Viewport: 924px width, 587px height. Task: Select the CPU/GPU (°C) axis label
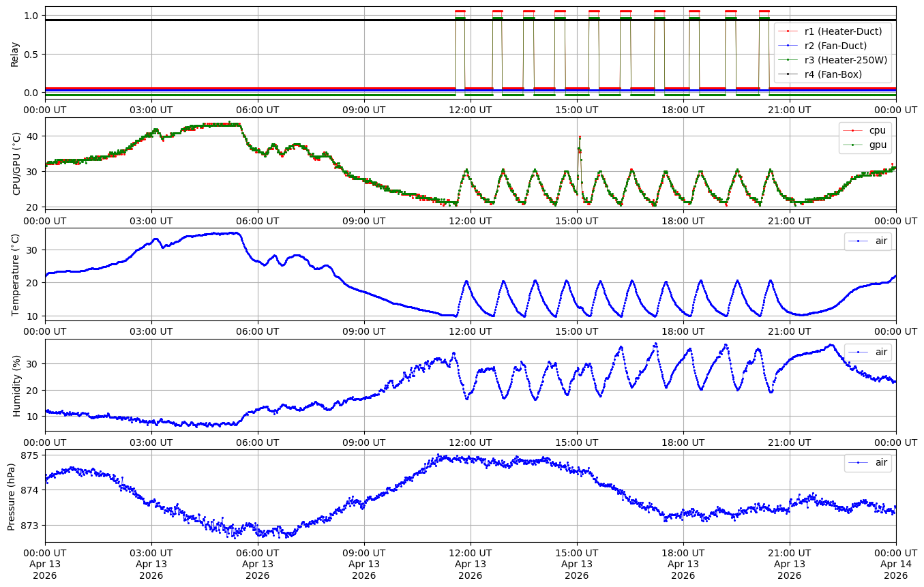(x=16, y=164)
